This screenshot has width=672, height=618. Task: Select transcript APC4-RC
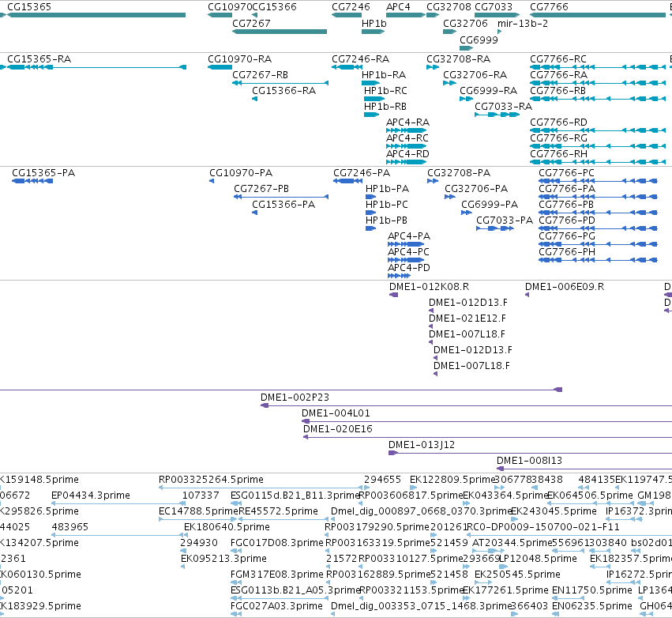(407, 146)
